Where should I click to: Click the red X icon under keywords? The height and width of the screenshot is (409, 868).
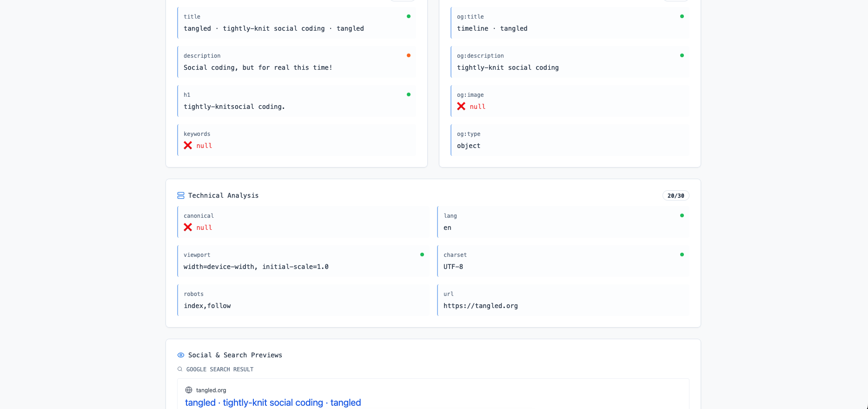(x=188, y=146)
